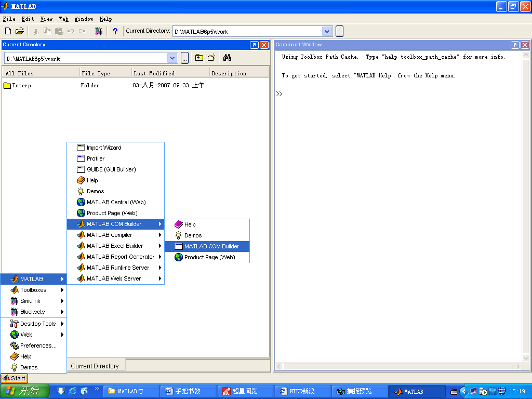
Task: Click the New Folder icon in Current Directory panel
Action: point(211,58)
